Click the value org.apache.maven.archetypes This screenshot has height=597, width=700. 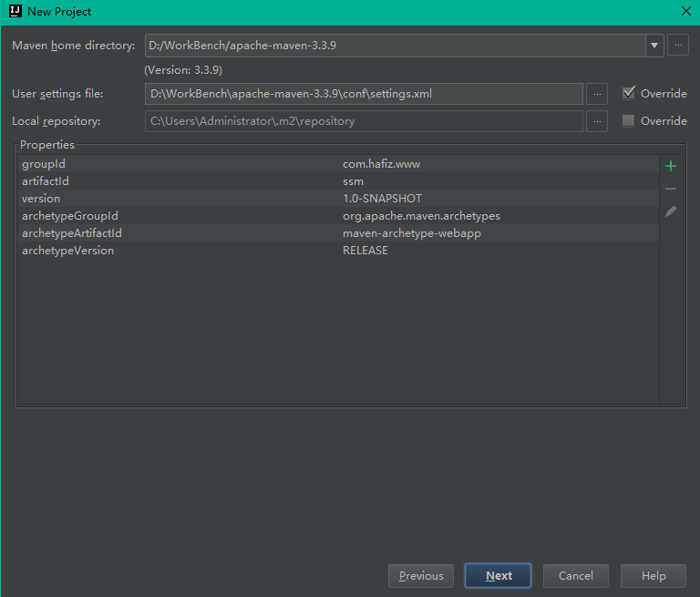pyautogui.click(x=421, y=216)
